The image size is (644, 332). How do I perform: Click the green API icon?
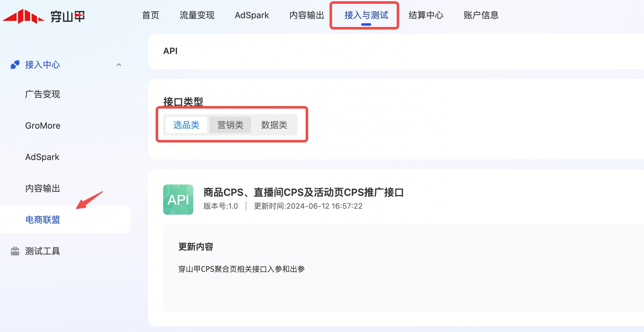click(178, 200)
